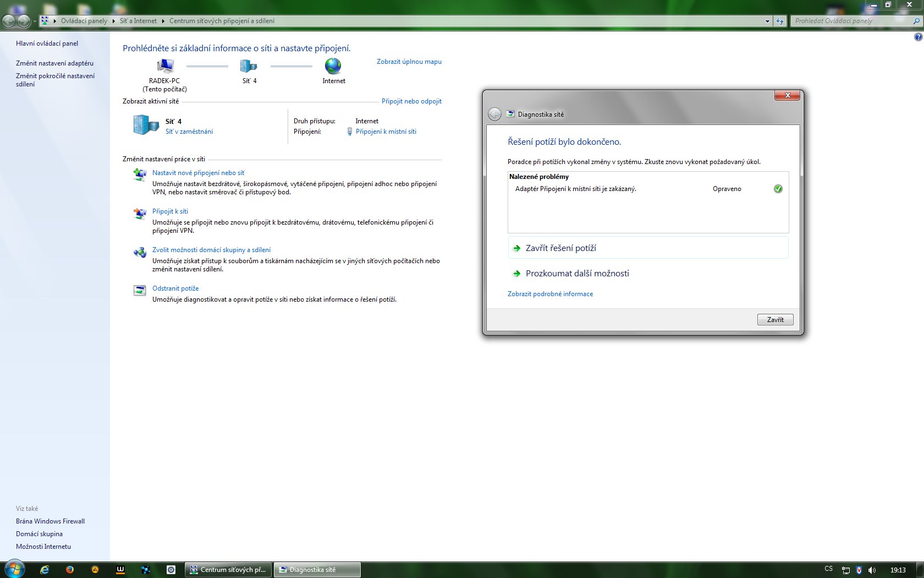Click the green check icon beside Opraveno
The height and width of the screenshot is (578, 924).
tap(778, 189)
